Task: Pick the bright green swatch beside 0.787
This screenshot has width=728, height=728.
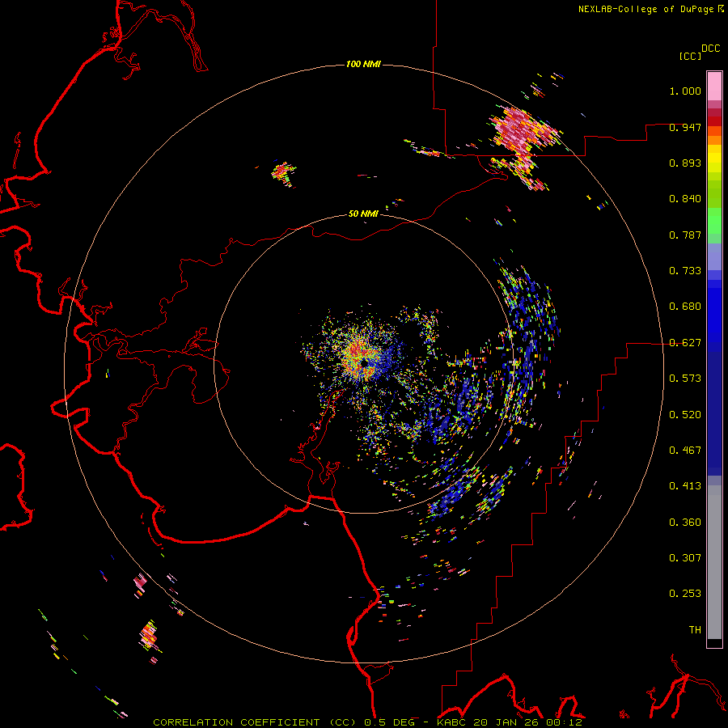Action: (714, 223)
